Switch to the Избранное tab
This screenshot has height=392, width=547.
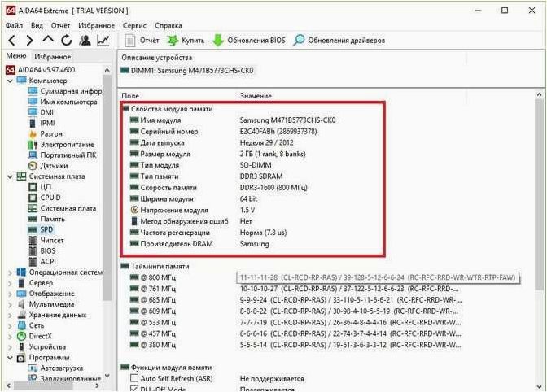tap(53, 57)
